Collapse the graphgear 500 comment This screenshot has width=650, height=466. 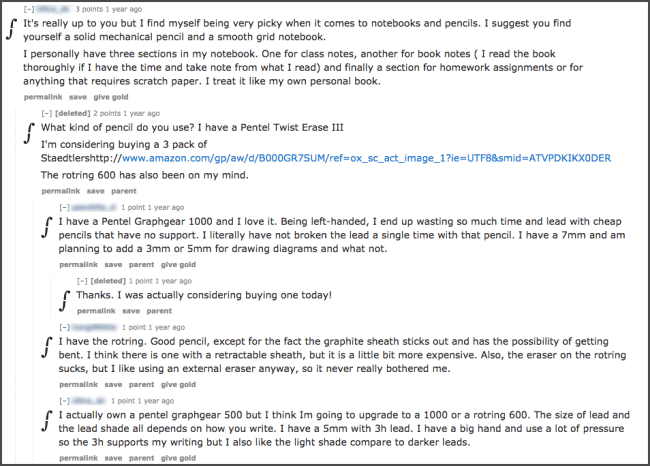point(64,401)
